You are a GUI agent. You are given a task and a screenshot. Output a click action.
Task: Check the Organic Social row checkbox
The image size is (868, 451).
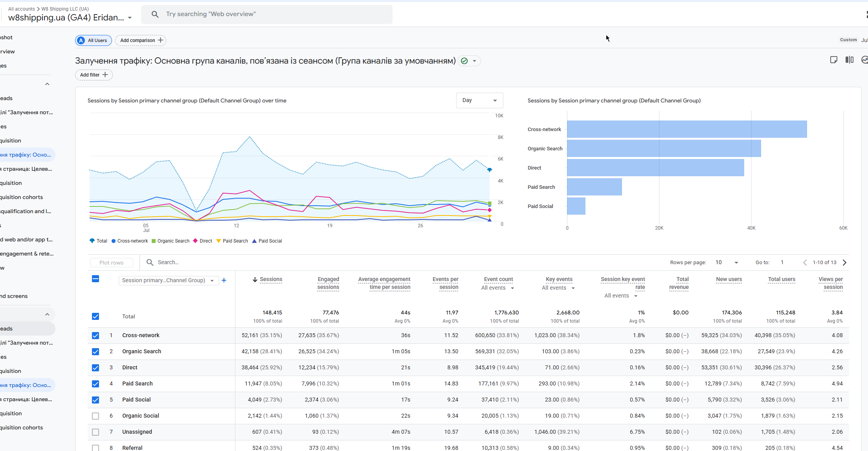95,416
